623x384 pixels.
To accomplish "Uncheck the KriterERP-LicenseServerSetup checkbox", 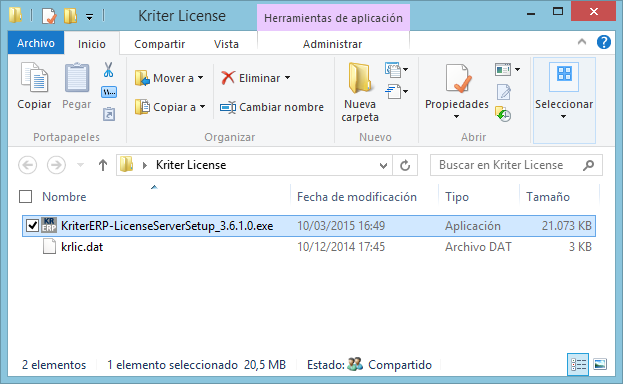I will point(32,225).
